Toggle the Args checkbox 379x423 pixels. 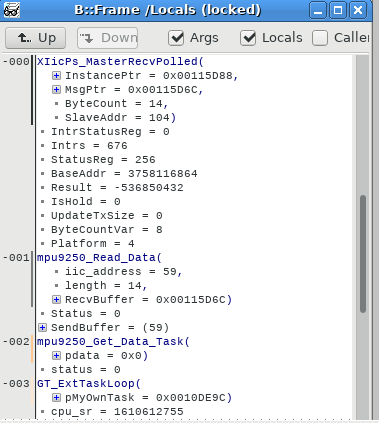coord(176,38)
